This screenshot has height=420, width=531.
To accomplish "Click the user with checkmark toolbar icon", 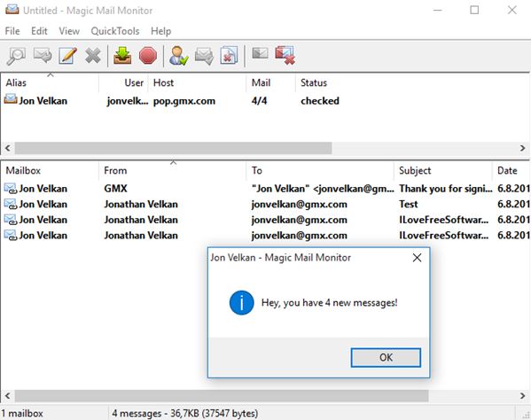I will pos(178,56).
